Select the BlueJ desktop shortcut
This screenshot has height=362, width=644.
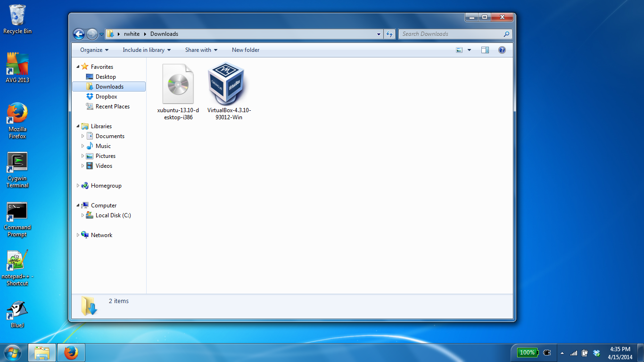pyautogui.click(x=17, y=314)
